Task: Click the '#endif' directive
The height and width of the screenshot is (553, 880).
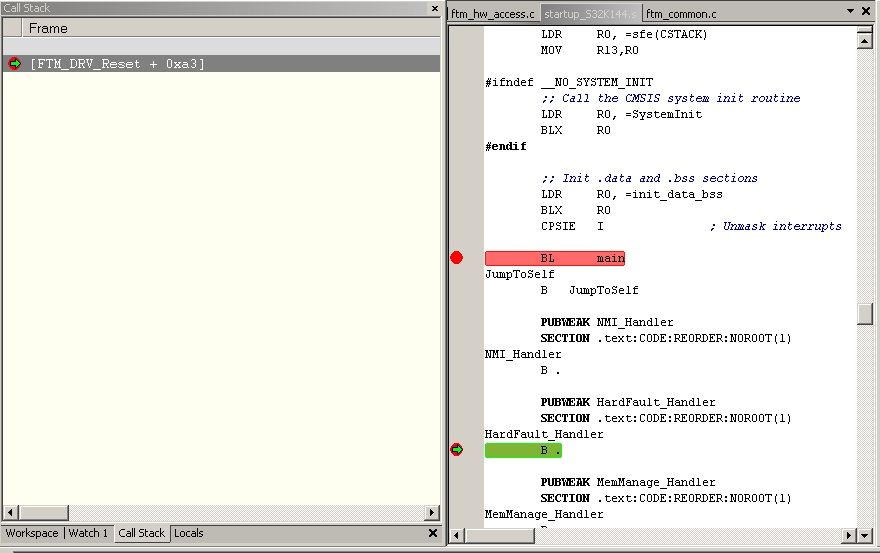Action: tap(506, 146)
